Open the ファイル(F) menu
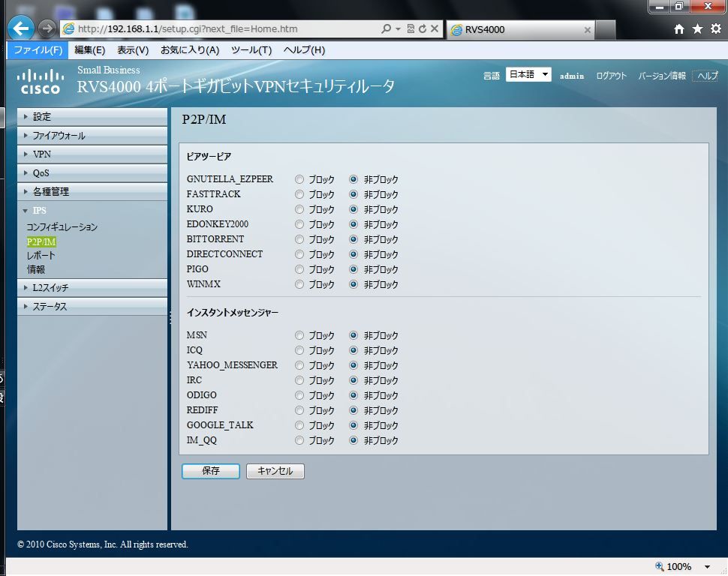This screenshot has height=576, width=728. [x=38, y=50]
